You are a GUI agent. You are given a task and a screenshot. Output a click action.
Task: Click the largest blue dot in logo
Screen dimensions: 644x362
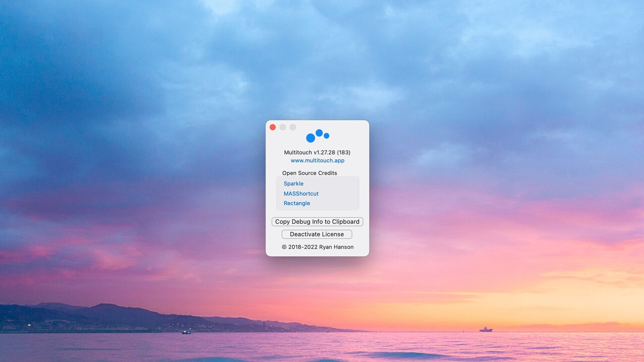(311, 137)
